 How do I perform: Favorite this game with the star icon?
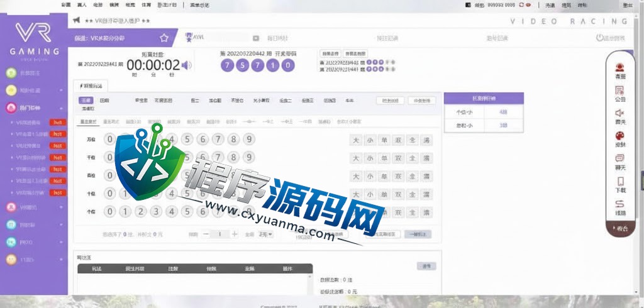(164, 38)
